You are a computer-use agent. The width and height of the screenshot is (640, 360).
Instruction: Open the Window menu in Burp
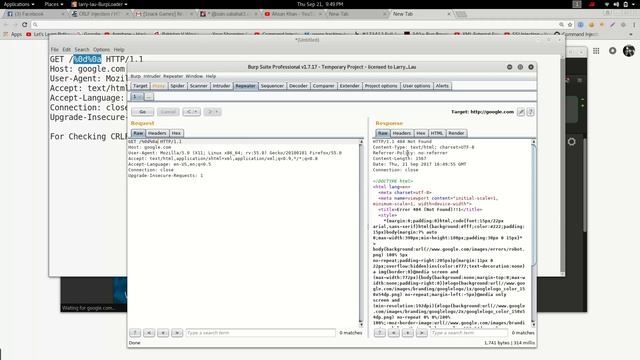(x=194, y=76)
